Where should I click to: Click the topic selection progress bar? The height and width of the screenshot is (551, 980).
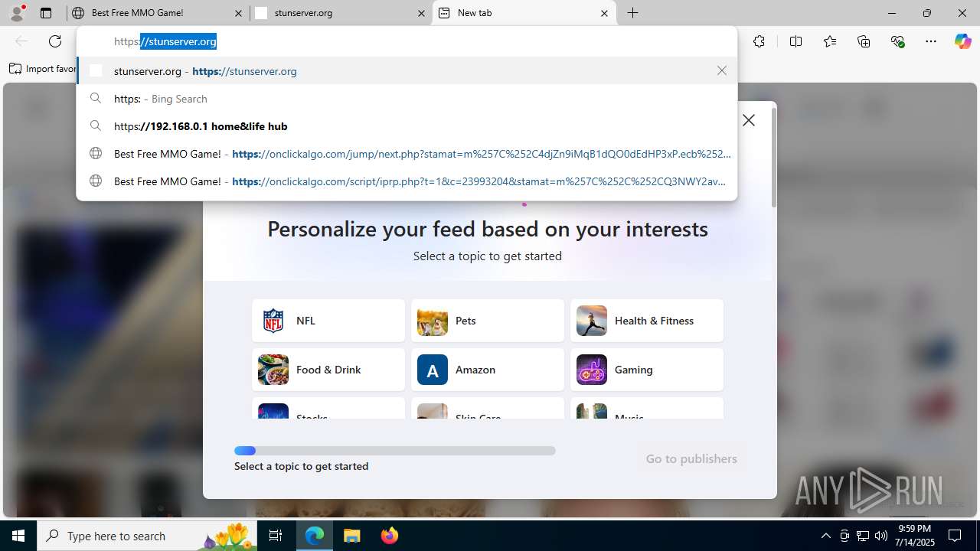pos(395,451)
